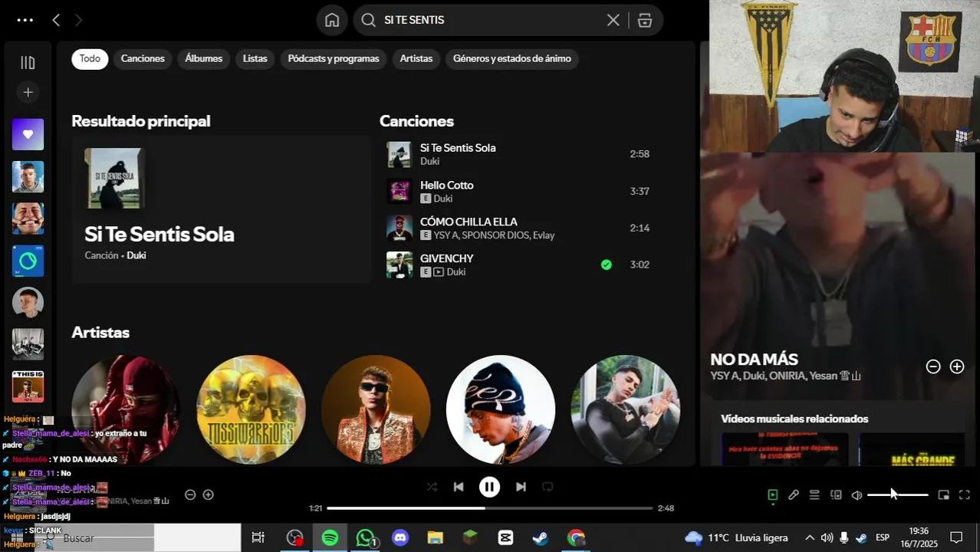Open the blue circle logo playlist in sidebar

pyautogui.click(x=28, y=261)
